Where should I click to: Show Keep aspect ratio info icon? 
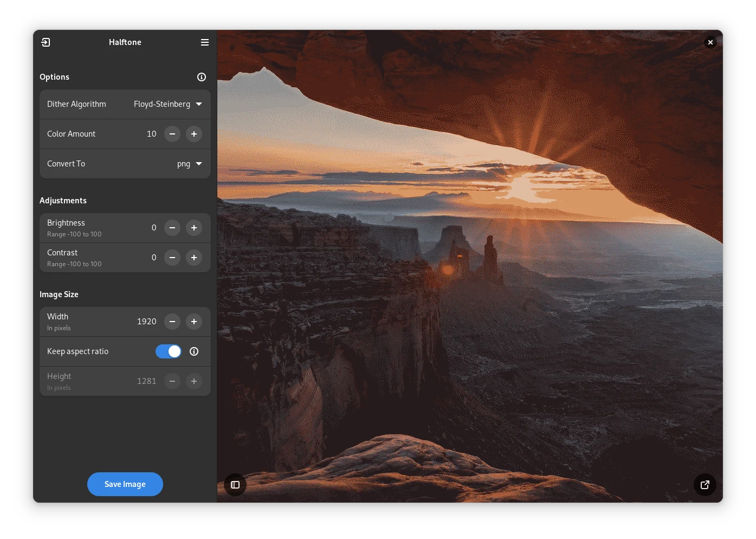(x=194, y=351)
